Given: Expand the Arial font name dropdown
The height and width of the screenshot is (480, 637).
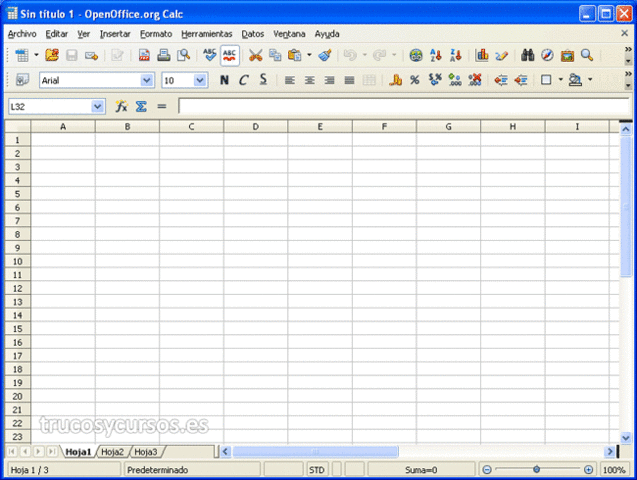Looking at the screenshot, I should point(147,80).
